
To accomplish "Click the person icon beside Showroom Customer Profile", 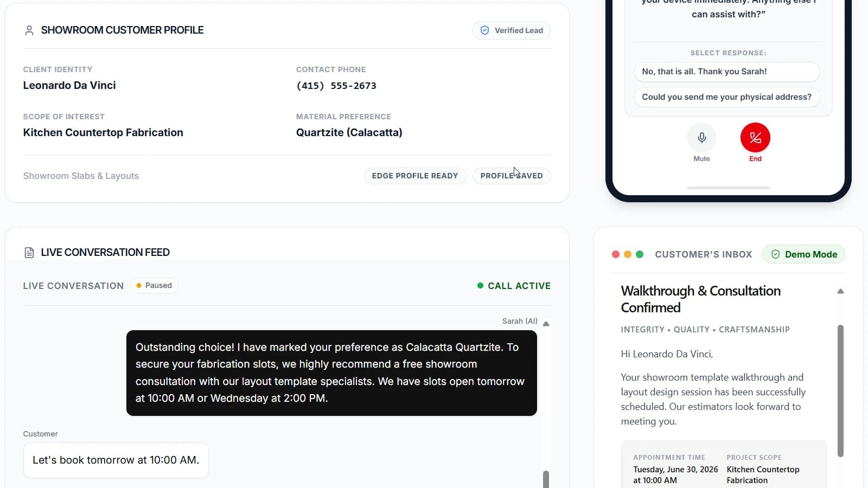I will click(x=29, y=30).
